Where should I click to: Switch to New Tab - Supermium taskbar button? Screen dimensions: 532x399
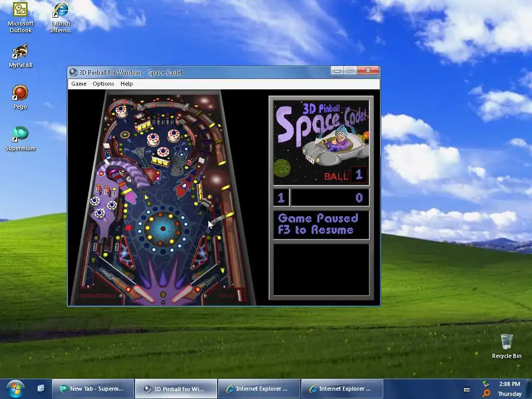click(93, 389)
